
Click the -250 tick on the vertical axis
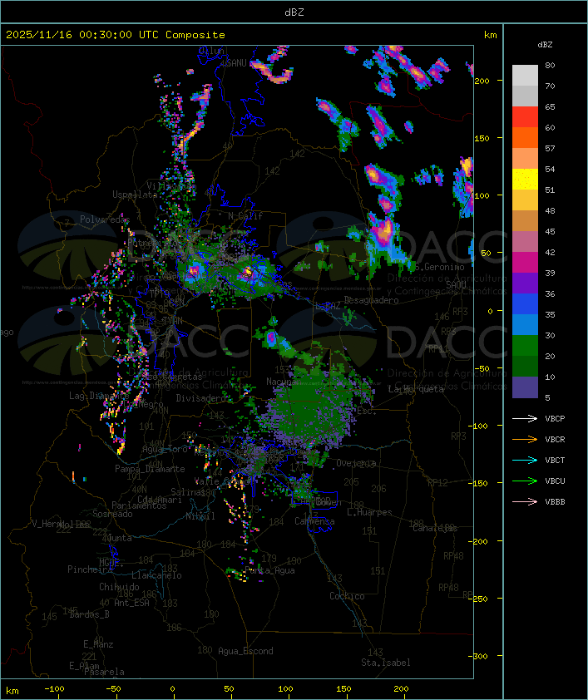coord(477,599)
